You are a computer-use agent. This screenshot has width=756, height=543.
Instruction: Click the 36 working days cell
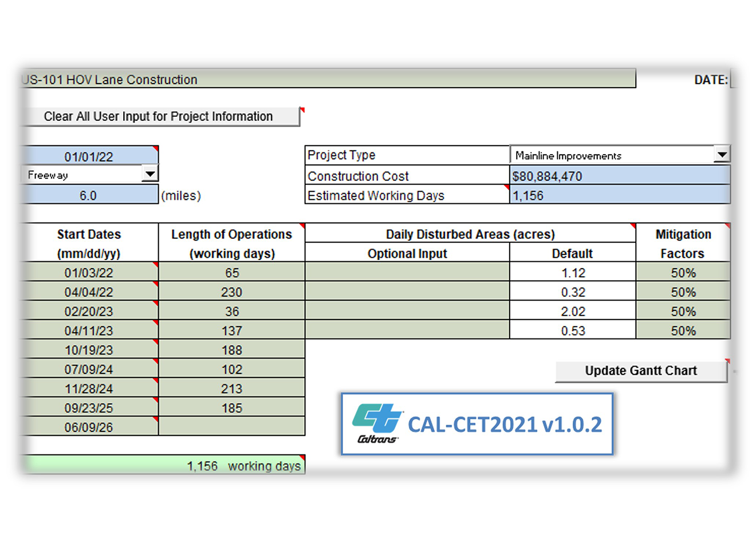[x=232, y=311]
